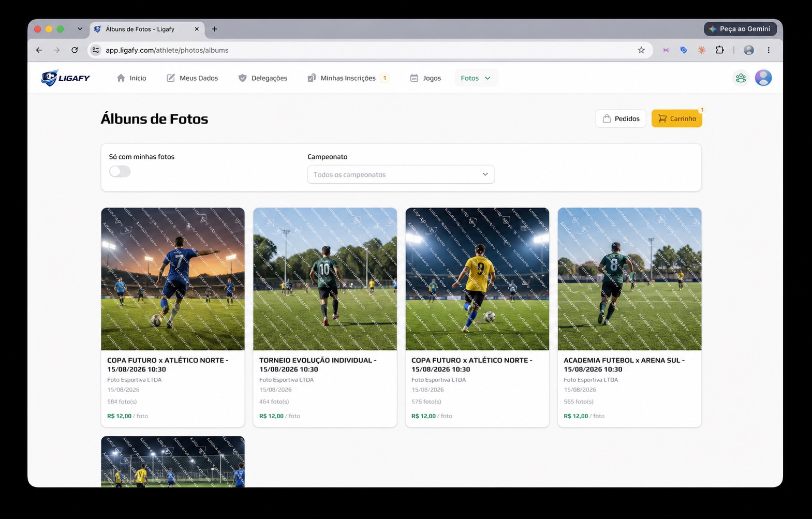Open the Pedidos orders page
Image resolution: width=812 pixels, height=519 pixels.
coord(621,118)
